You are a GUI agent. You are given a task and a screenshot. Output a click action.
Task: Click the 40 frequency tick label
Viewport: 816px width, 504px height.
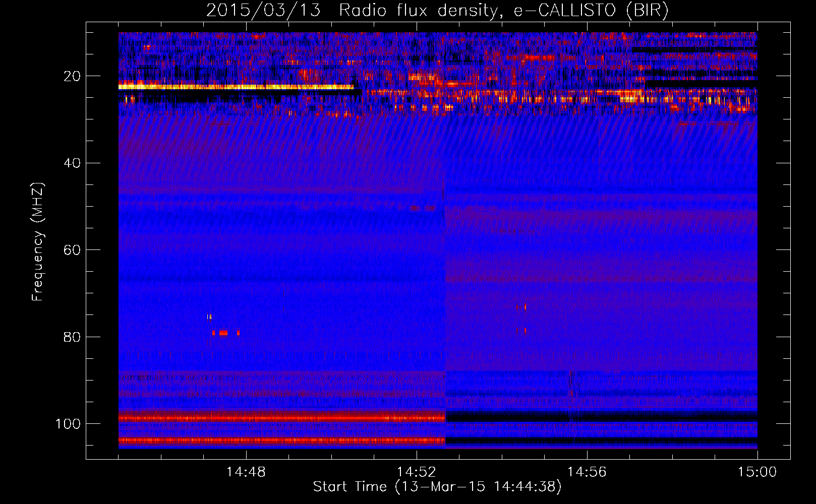[72, 163]
